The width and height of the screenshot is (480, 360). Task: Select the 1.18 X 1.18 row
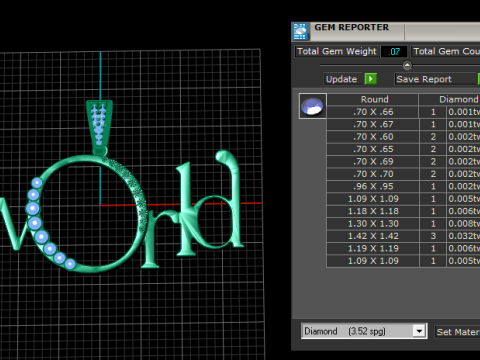(403, 211)
